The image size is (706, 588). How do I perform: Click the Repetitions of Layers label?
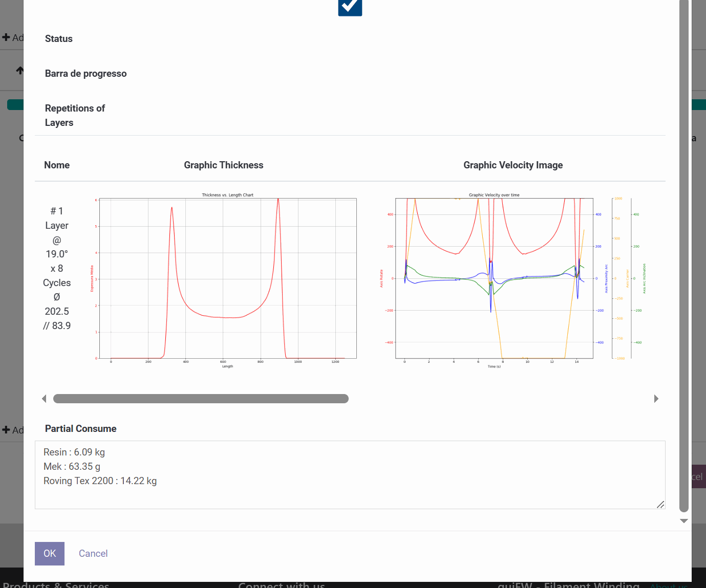tap(75, 115)
